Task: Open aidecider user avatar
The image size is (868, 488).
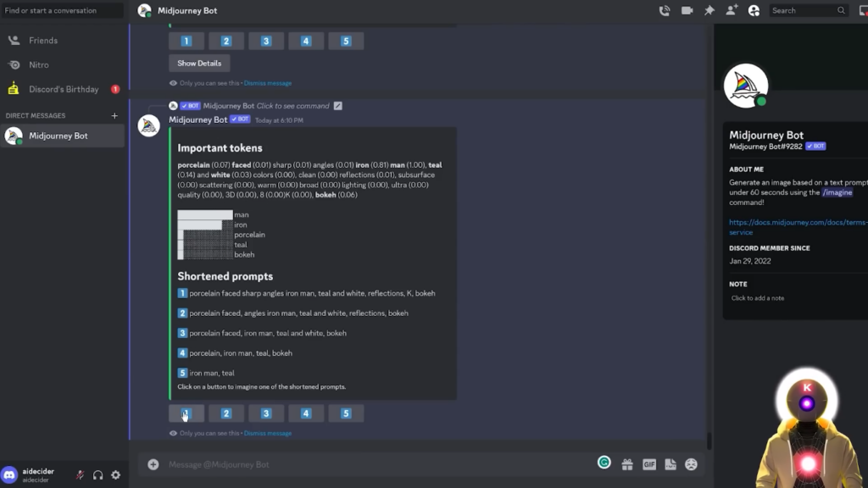Action: (x=9, y=474)
